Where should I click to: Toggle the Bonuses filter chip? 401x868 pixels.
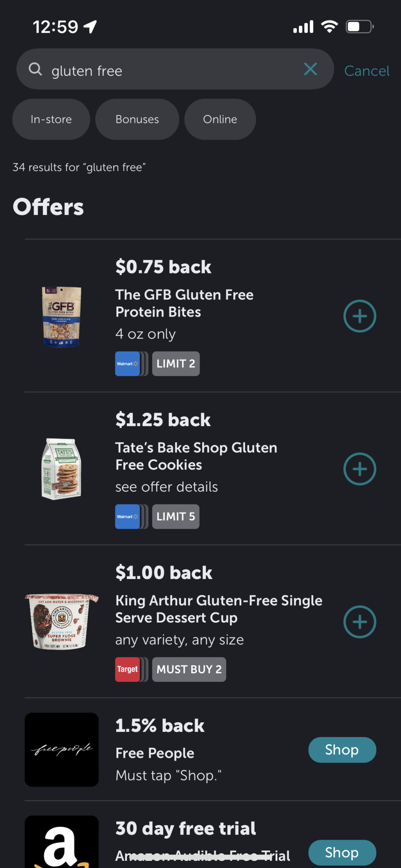137,120
